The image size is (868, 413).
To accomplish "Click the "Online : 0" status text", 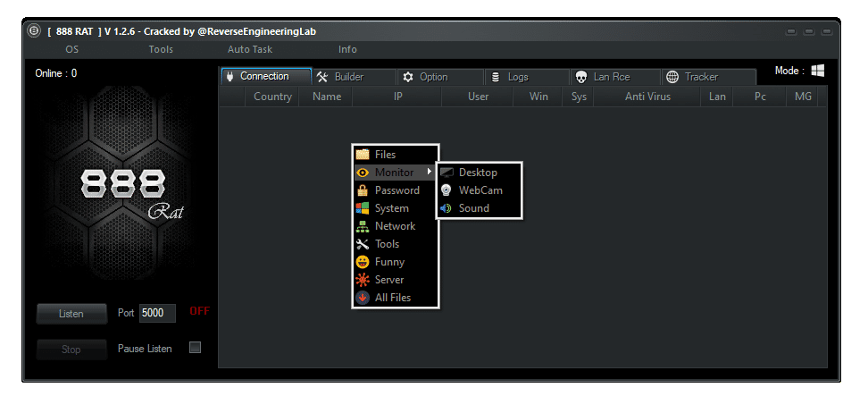I will coord(56,73).
